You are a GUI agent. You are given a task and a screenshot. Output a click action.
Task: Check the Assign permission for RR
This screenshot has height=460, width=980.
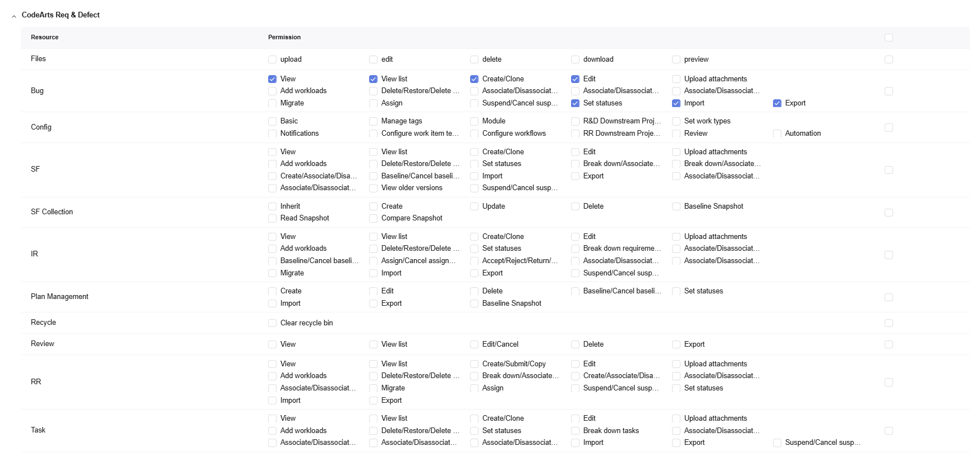tap(474, 388)
